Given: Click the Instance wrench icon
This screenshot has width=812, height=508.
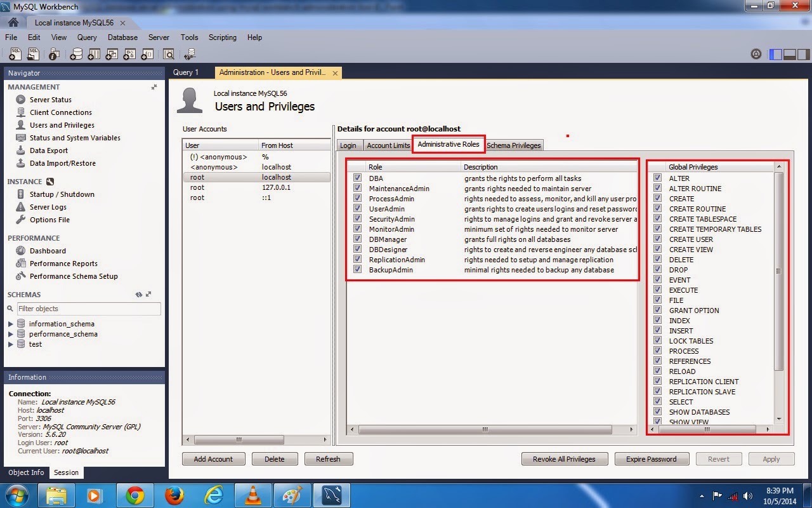Looking at the screenshot, I should 50,182.
